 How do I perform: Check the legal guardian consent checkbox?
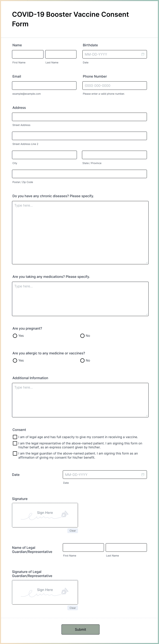(x=15, y=453)
